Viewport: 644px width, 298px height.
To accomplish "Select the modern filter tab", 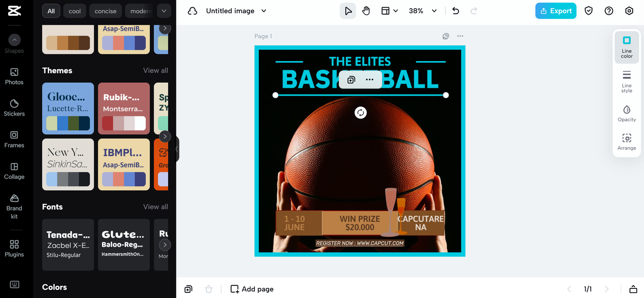I will (140, 11).
